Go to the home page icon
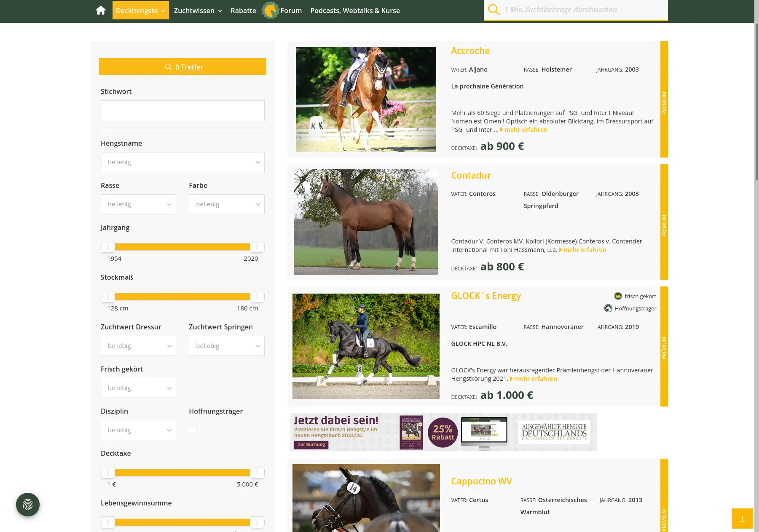This screenshot has height=532, width=759. [x=101, y=11]
